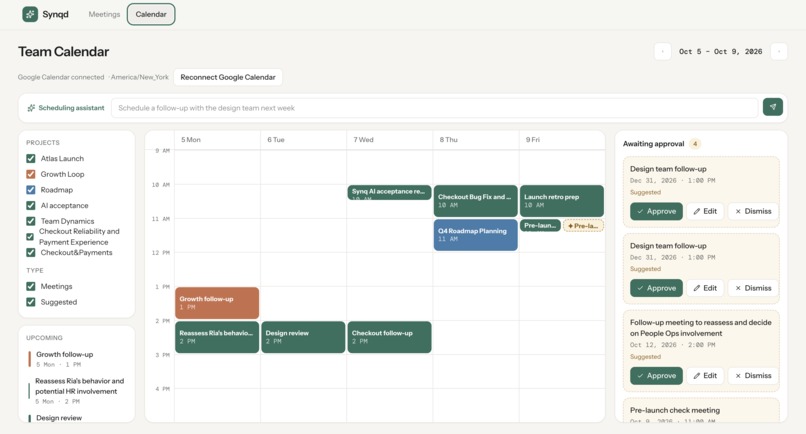Edit the second Design team follow-up
Screen dimensions: 806x434
(x=705, y=288)
